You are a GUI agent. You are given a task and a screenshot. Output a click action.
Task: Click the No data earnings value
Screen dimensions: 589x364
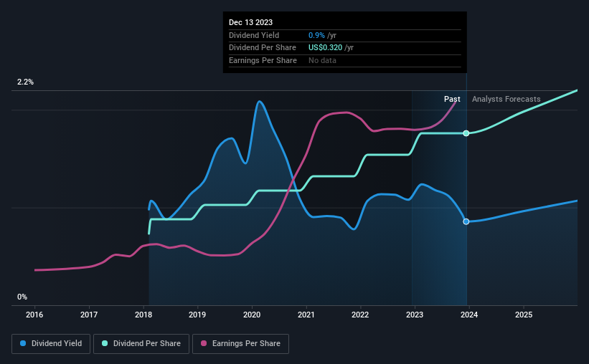point(322,60)
